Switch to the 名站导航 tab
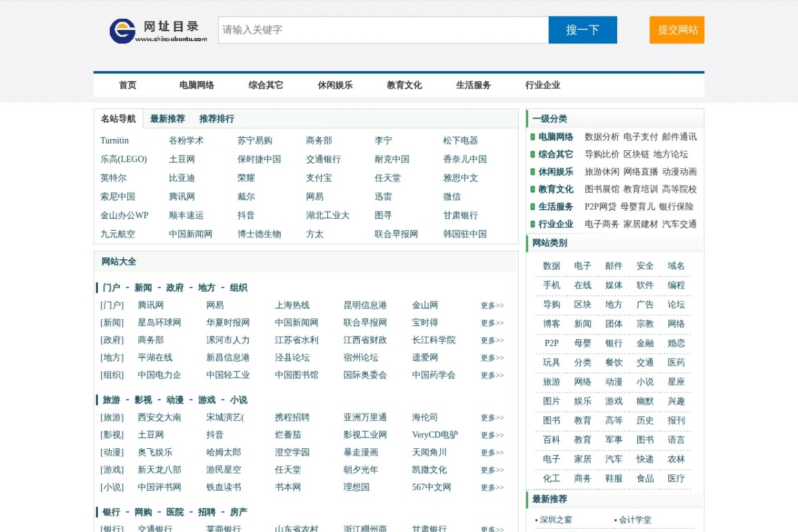Screen dimensions: 798x532 click(x=118, y=119)
